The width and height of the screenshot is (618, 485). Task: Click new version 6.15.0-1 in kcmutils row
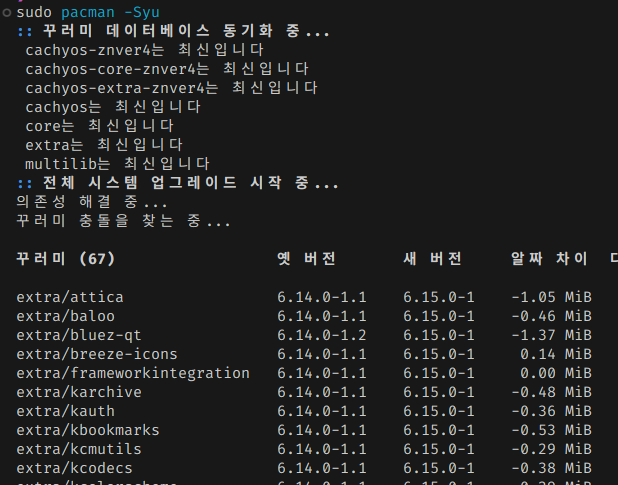click(x=439, y=449)
